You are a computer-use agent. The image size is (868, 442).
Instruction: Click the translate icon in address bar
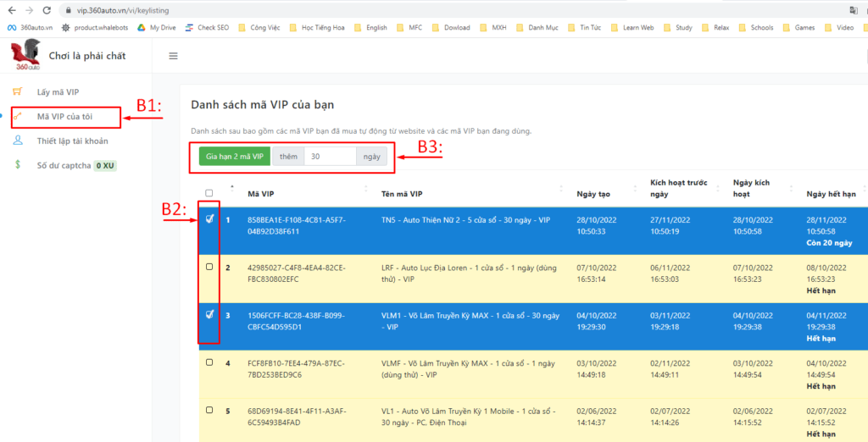pos(853,10)
